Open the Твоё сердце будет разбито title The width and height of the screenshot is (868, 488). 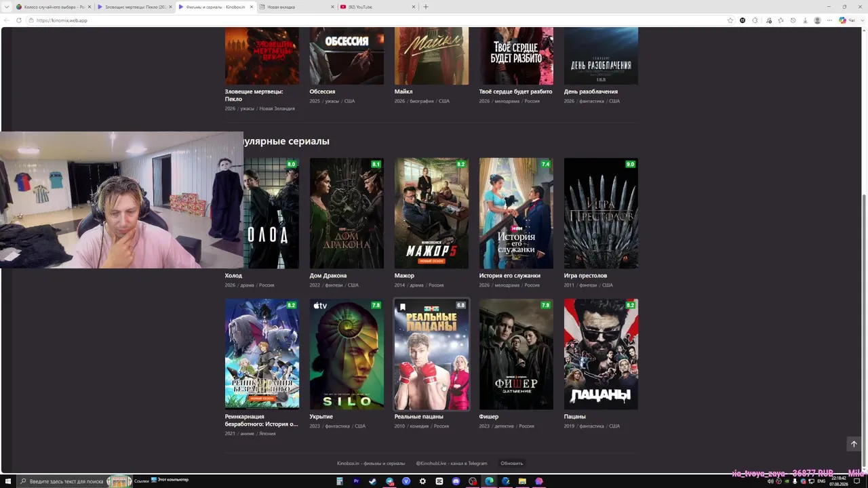tap(515, 91)
